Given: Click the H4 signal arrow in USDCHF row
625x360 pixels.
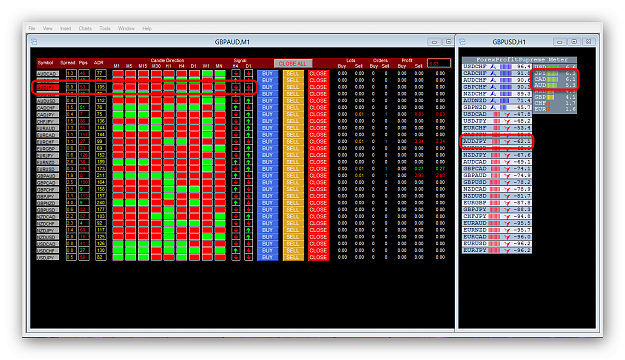Looking at the screenshot, I should 236,250.
